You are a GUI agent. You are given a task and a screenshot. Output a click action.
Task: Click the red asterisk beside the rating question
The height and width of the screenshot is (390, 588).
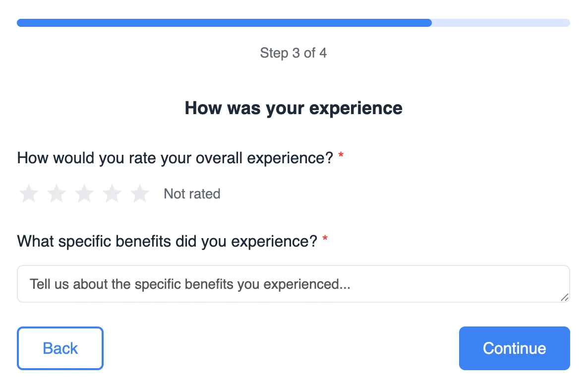(341, 158)
